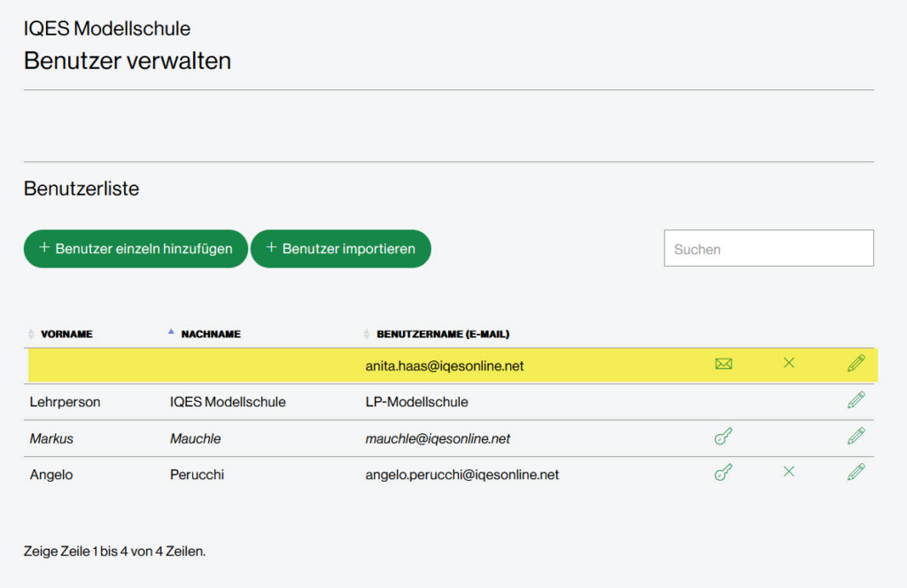Image resolution: width=907 pixels, height=588 pixels.
Task: Select angelo.perucchi@iqesonline.net email cell
Action: [461, 475]
